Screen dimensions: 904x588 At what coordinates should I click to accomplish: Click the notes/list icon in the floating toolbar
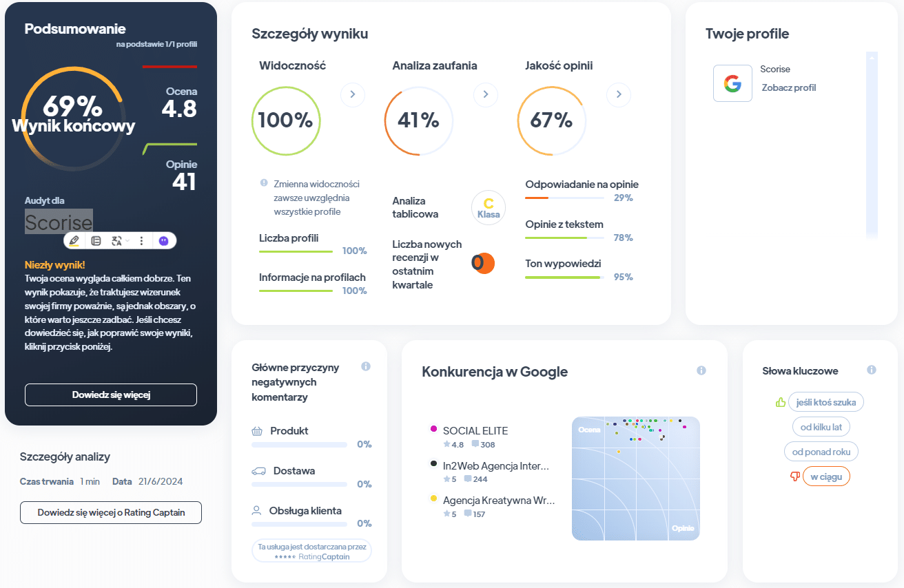pyautogui.click(x=96, y=241)
